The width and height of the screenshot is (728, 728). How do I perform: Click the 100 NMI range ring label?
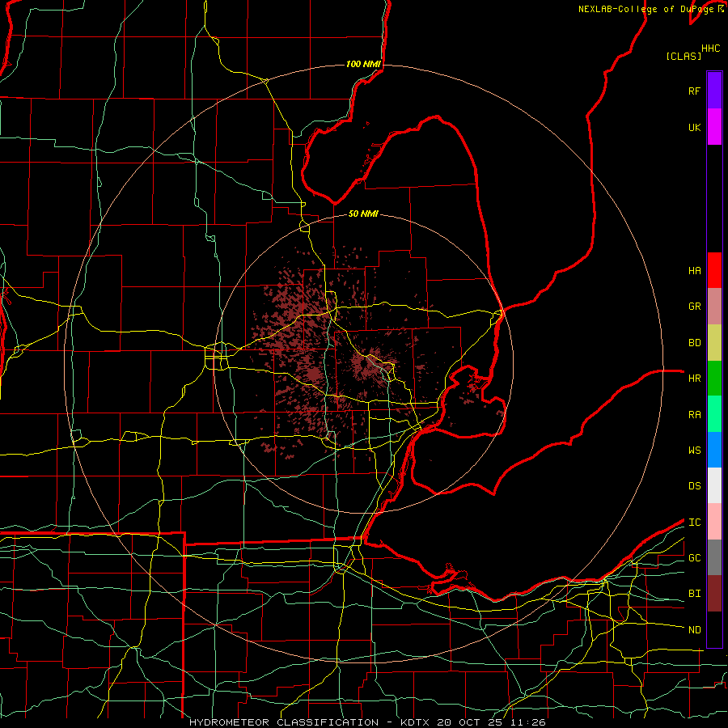tap(363, 64)
